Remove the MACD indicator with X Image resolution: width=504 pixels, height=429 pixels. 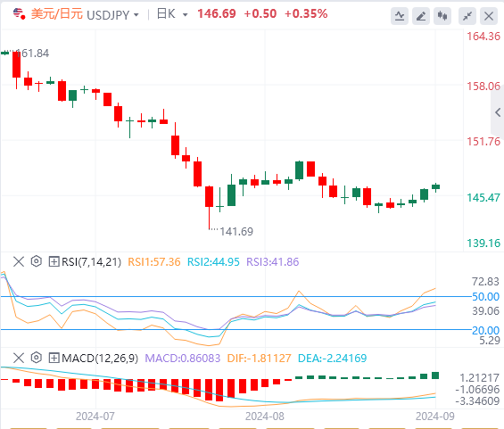click(x=19, y=358)
